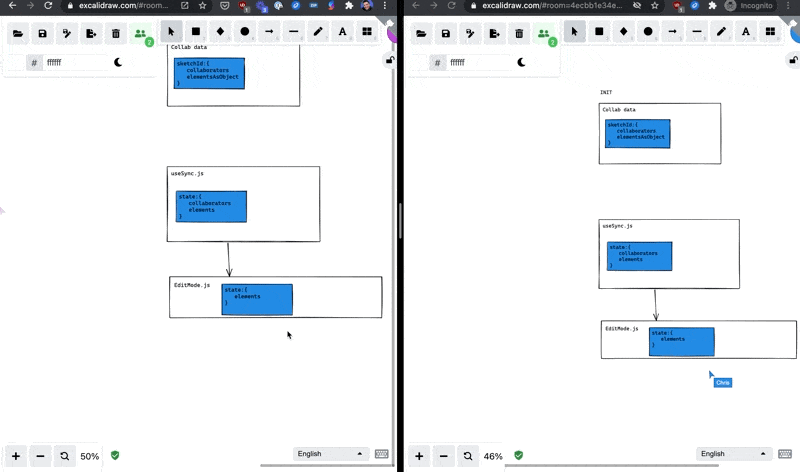Background color swatch in left window
Viewport: 800px width, 472px height.
16,62
